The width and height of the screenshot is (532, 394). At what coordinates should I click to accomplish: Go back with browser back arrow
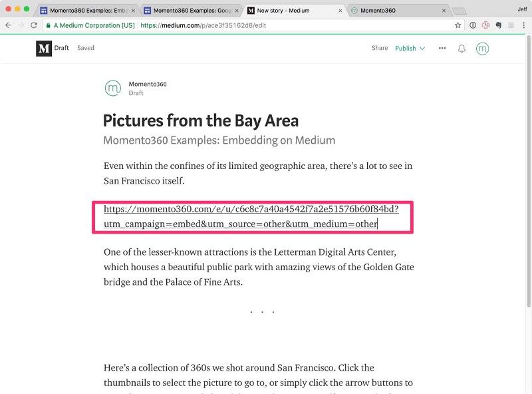tap(9, 25)
